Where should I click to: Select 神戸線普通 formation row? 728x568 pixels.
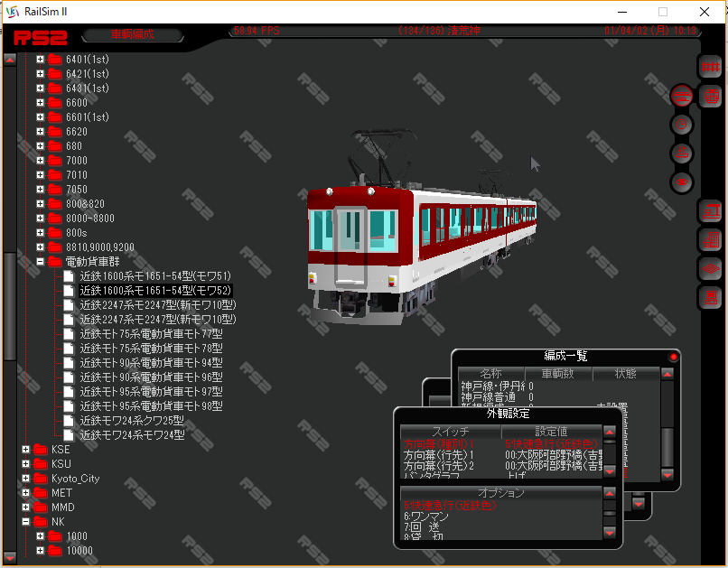pos(559,397)
